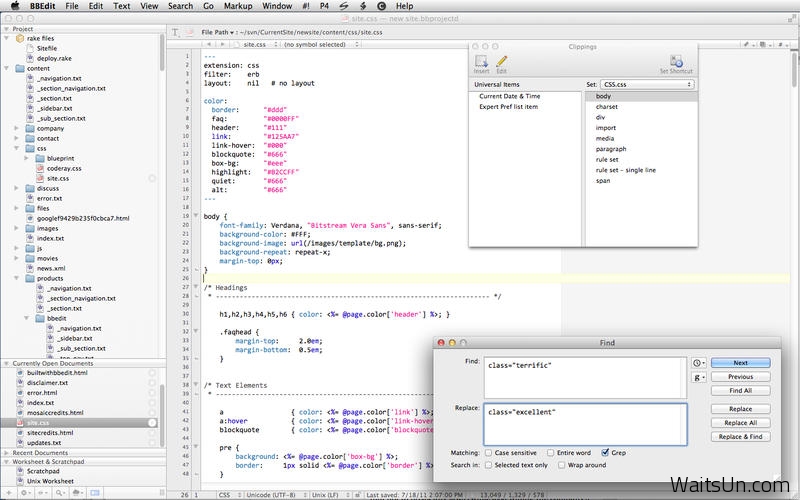
Task: Open the gear action menu in sidebar footer
Action: pyautogui.click(x=24, y=493)
